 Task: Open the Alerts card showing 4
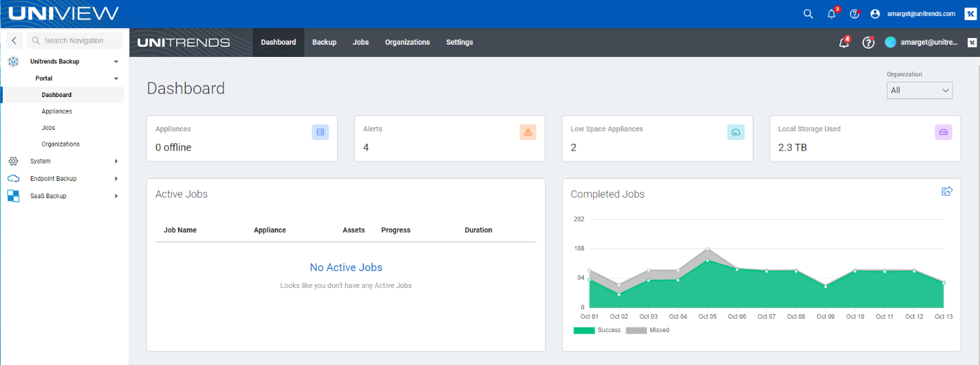(450, 139)
